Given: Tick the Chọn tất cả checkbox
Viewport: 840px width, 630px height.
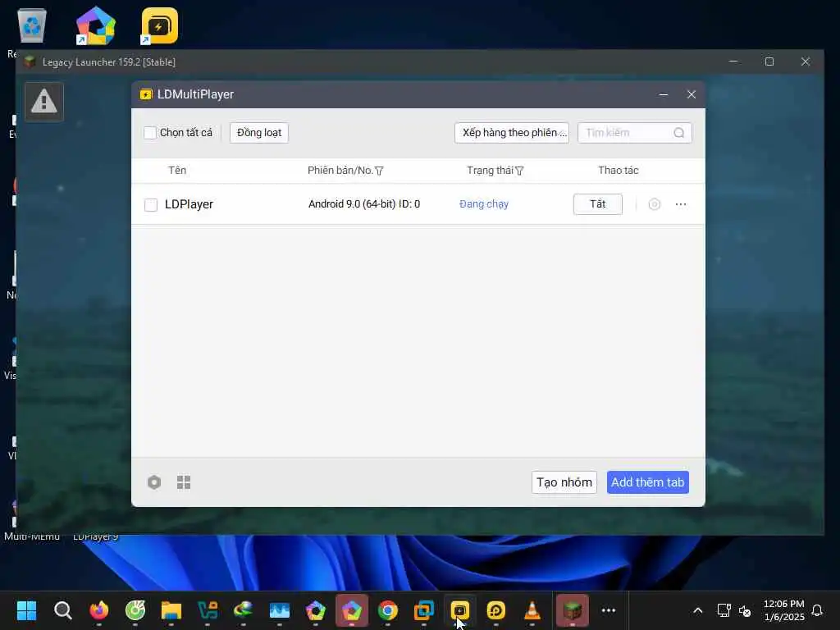Looking at the screenshot, I should tap(150, 133).
